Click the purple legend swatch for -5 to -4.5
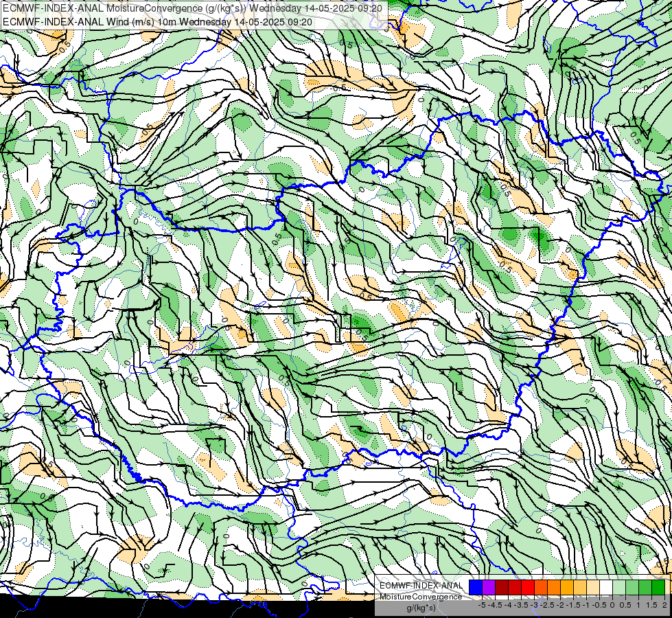Viewport: 672px width, 618px height. pos(489,587)
